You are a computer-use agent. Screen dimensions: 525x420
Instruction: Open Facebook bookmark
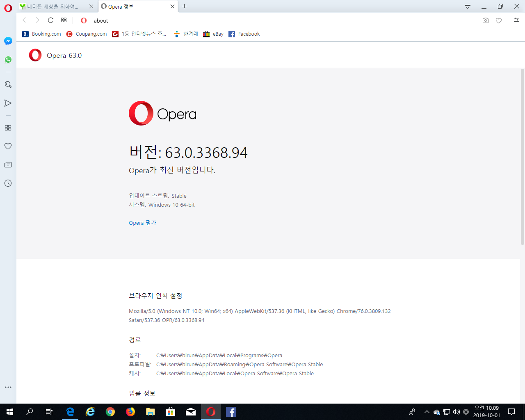[244, 34]
